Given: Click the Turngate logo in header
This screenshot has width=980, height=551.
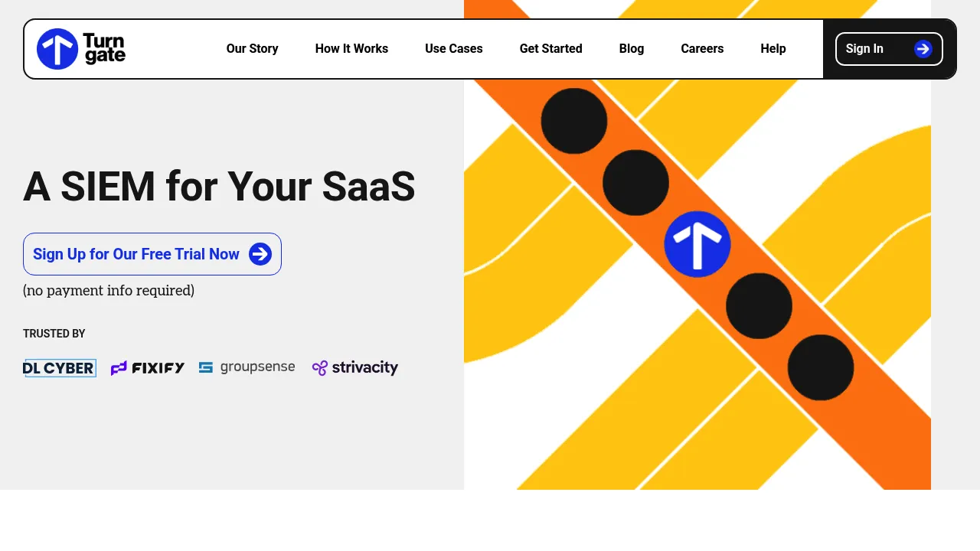Looking at the screenshot, I should click(x=81, y=49).
